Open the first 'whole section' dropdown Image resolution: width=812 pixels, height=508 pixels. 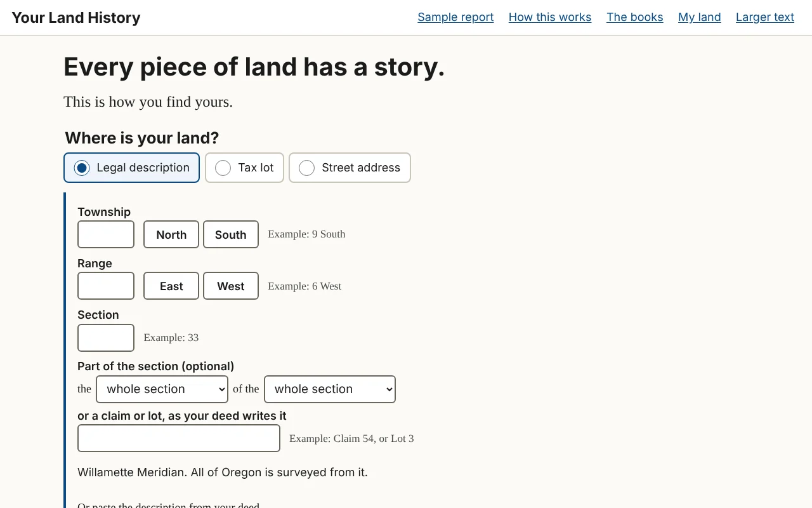(162, 389)
